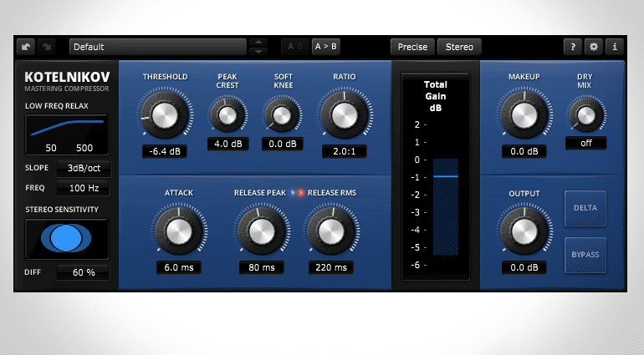
Task: Select next preset up arrow
Action: click(x=258, y=43)
